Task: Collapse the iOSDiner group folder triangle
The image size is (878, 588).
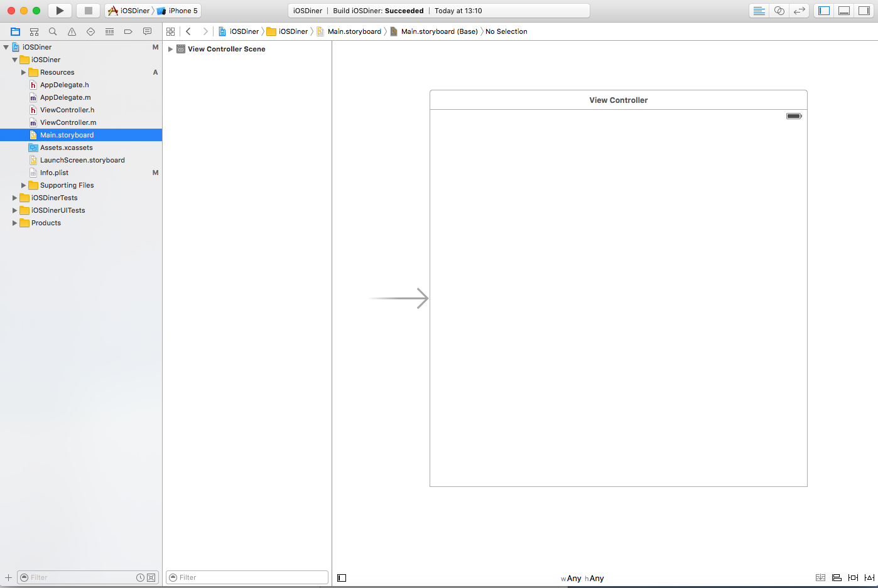Action: (14, 60)
